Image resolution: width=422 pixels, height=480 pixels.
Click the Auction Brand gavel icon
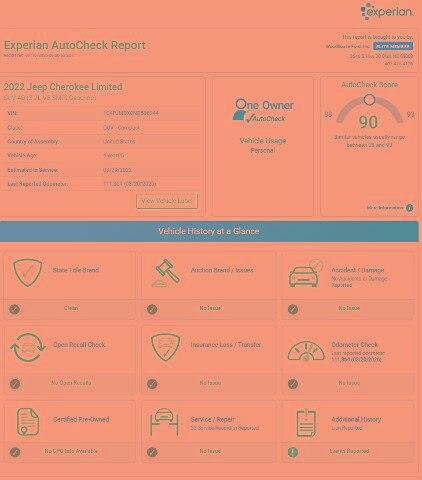pos(165,273)
